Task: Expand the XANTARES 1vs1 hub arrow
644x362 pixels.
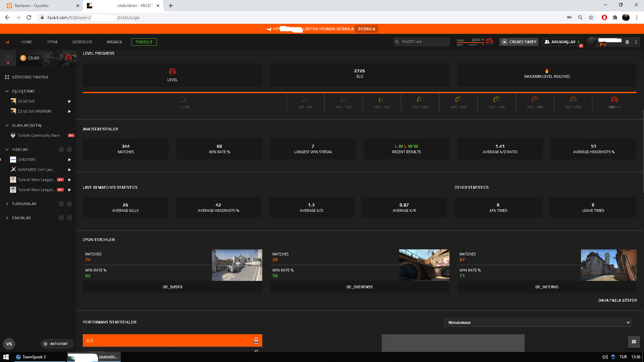Action: (69, 170)
